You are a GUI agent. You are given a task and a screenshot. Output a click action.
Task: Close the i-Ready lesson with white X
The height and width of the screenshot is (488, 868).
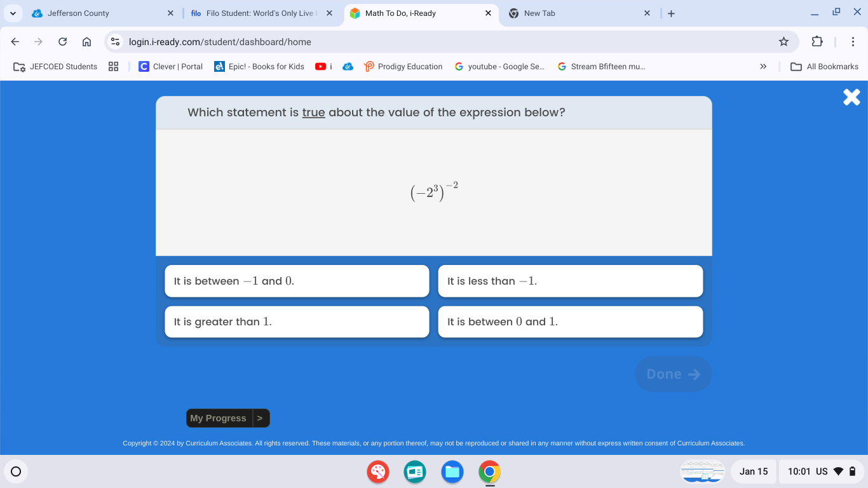tap(851, 97)
